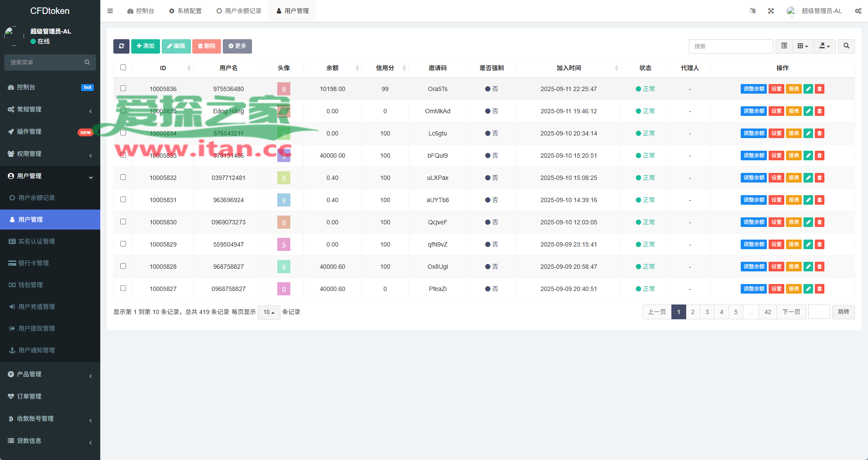
Task: Toggle the table card view icon
Action: (x=784, y=46)
